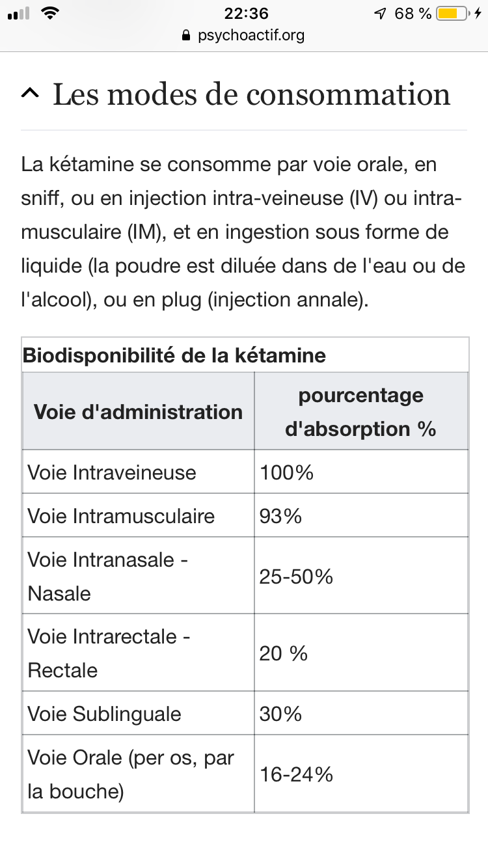Tap the 25-50% absorption value
Screen dimensions: 488x868
(x=296, y=576)
